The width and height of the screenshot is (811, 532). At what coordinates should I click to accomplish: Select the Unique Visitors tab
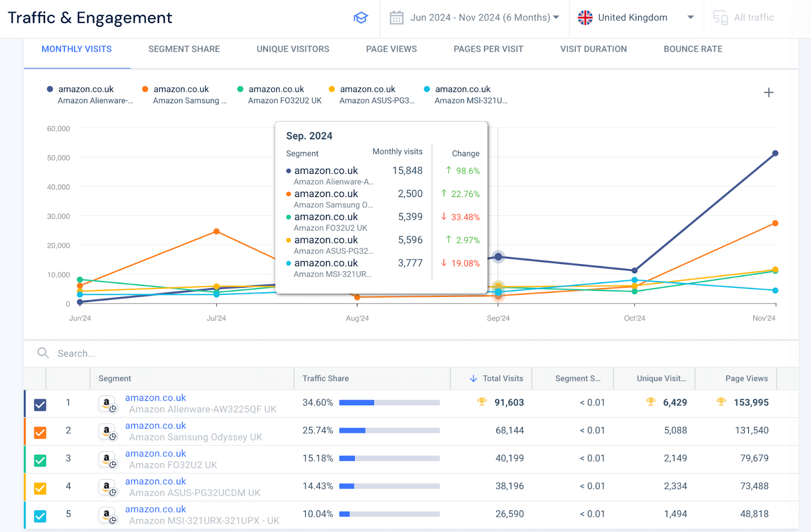point(292,49)
